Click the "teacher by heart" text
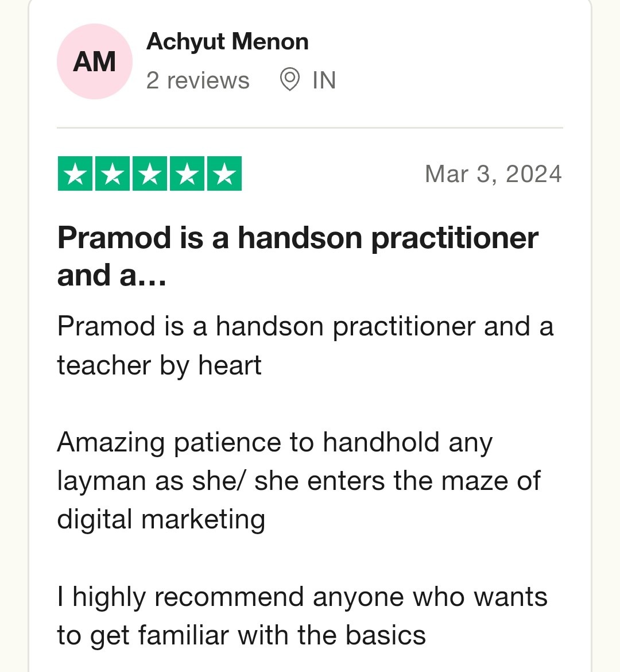Viewport: 620px width, 672px height. pyautogui.click(x=159, y=365)
